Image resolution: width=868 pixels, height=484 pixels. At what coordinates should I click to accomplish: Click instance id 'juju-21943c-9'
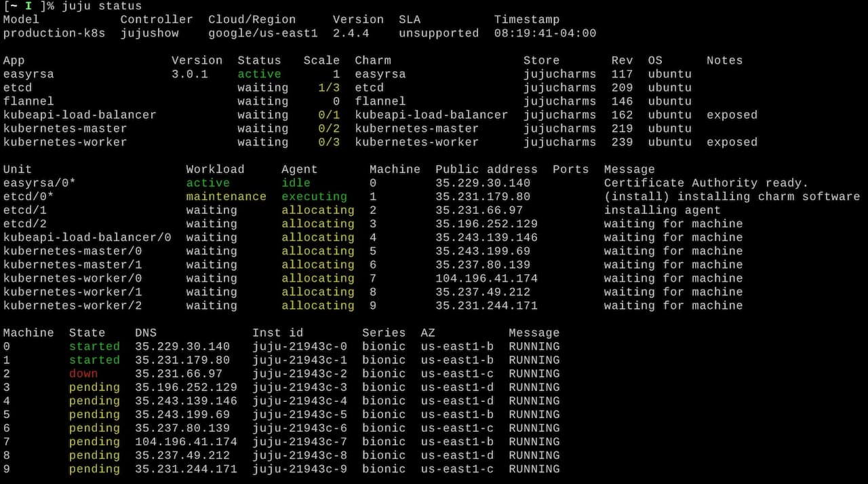[x=300, y=469]
